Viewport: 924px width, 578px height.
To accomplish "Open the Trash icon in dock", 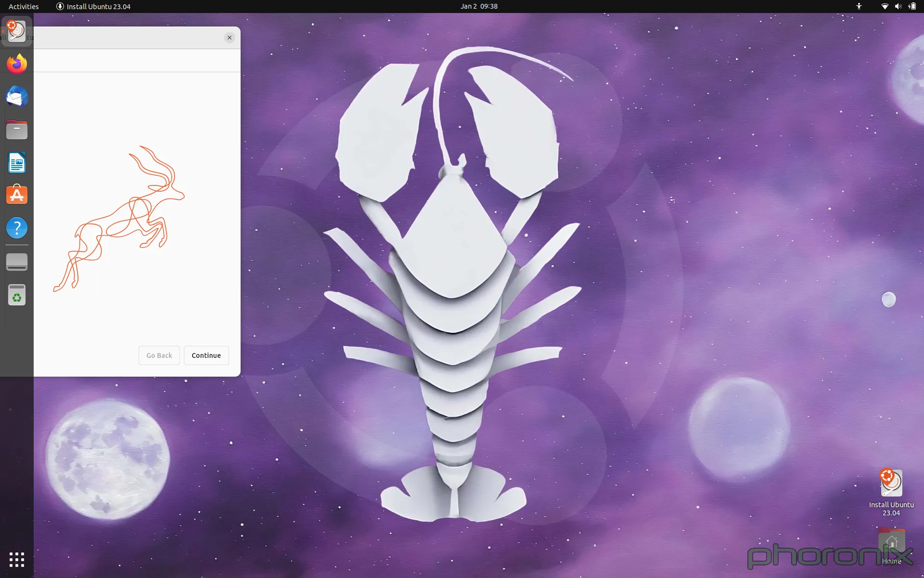I will [17, 295].
